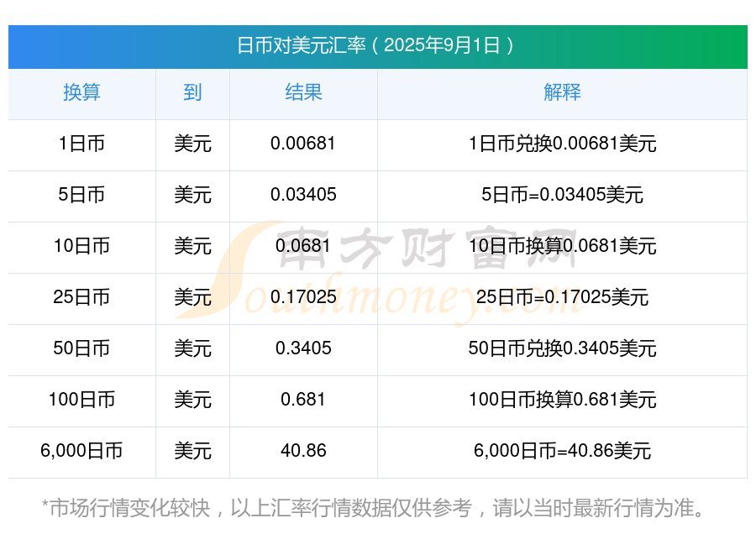The width and height of the screenshot is (756, 534).
Task: Select the result value 0.681
Action: 303,400
